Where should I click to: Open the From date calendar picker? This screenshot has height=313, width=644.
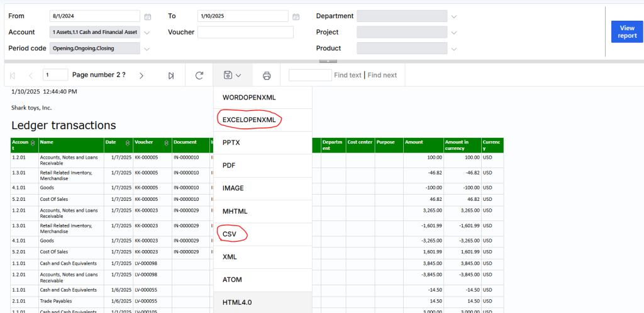(x=148, y=16)
